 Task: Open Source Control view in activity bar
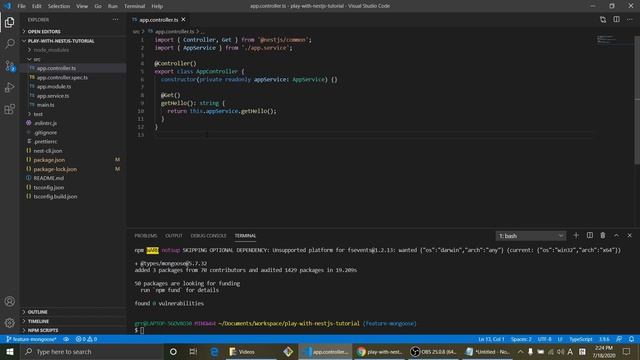pyautogui.click(x=9, y=66)
